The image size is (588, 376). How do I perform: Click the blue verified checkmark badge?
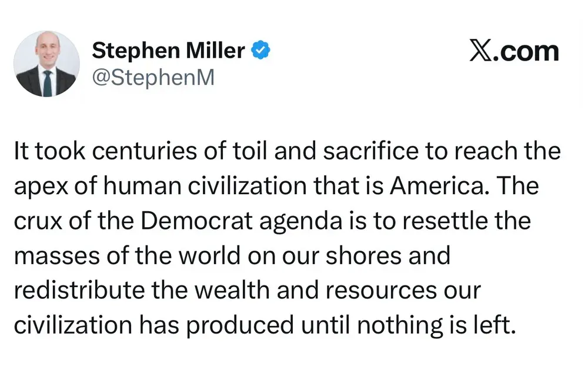tap(260, 52)
